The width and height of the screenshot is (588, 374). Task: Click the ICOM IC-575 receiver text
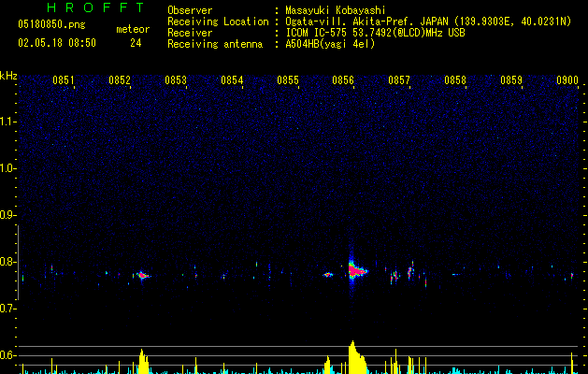[375, 33]
